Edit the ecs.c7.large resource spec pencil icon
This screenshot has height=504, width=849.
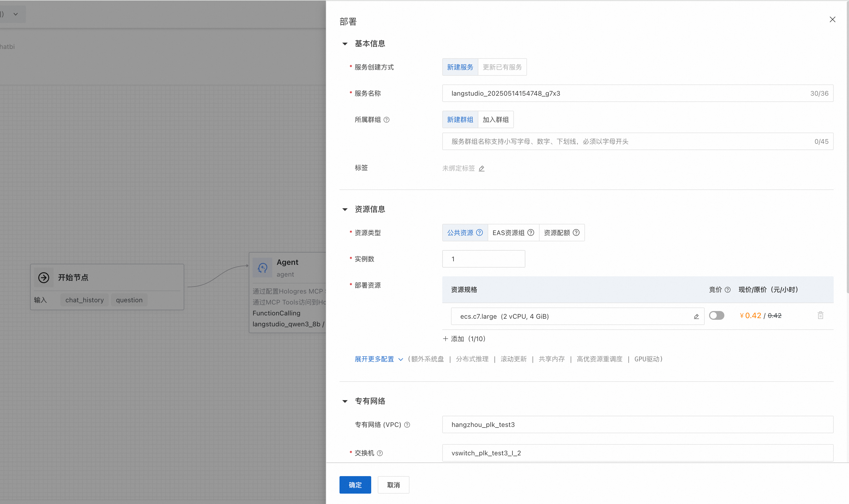coord(696,317)
